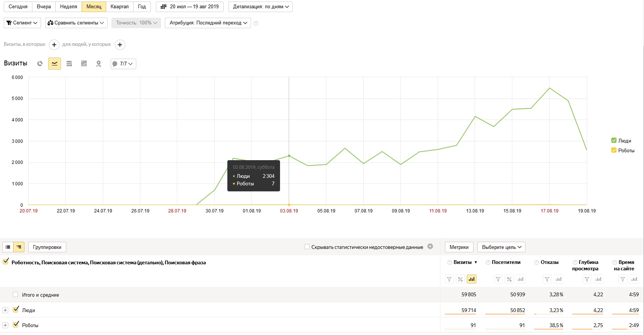Select the Месяц period tab

pyautogui.click(x=94, y=7)
